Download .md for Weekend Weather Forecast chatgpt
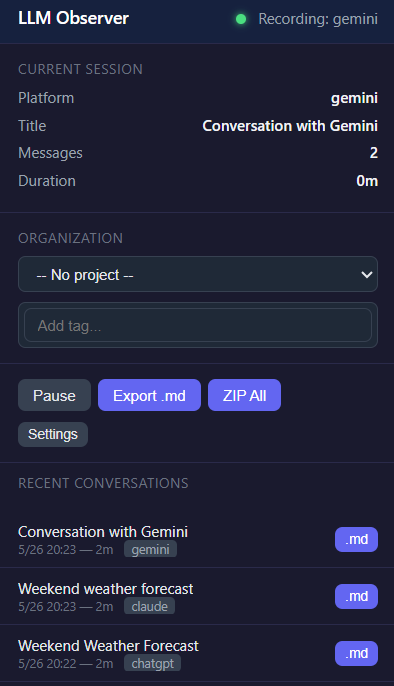394x686 pixels. pyautogui.click(x=356, y=653)
